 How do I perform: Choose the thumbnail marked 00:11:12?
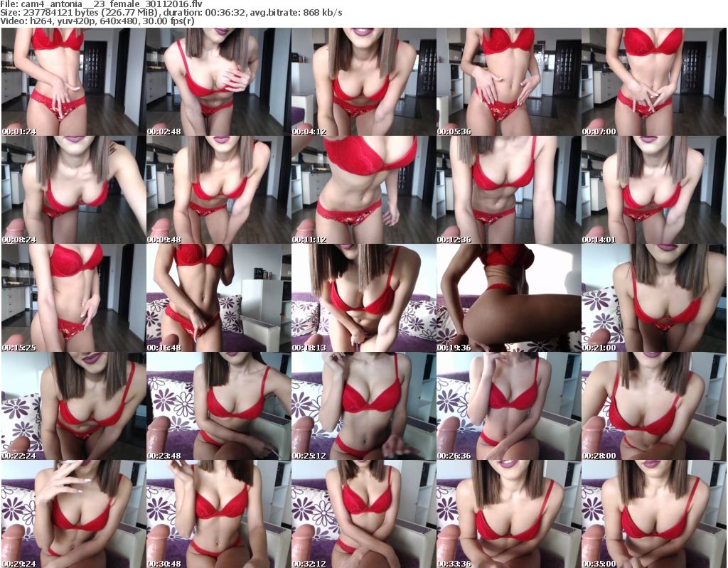point(363,190)
